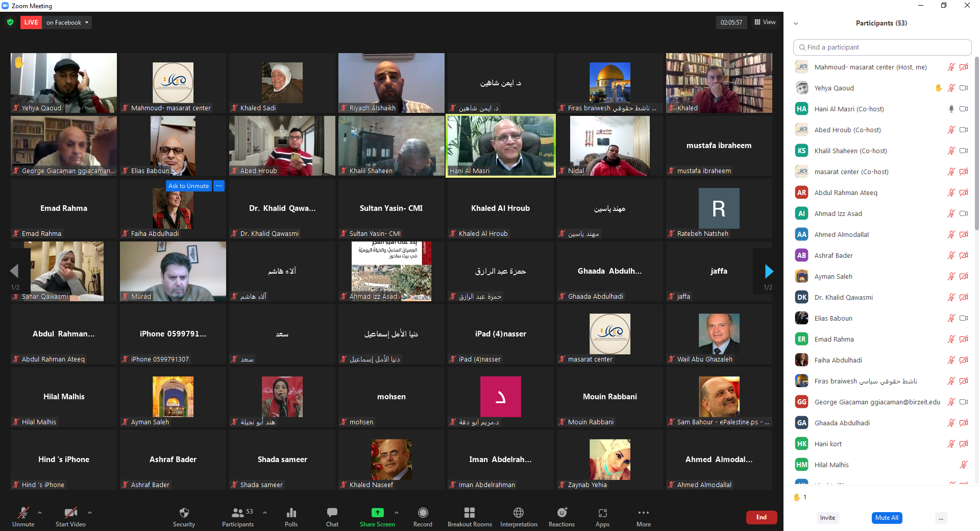Click the Mute All button
The image size is (980, 531).
887,518
